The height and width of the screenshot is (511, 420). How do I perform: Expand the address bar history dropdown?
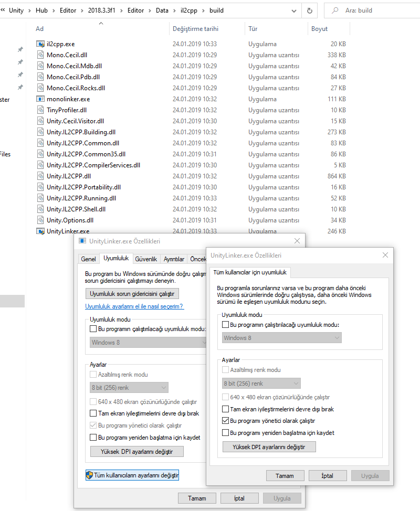coord(294,10)
